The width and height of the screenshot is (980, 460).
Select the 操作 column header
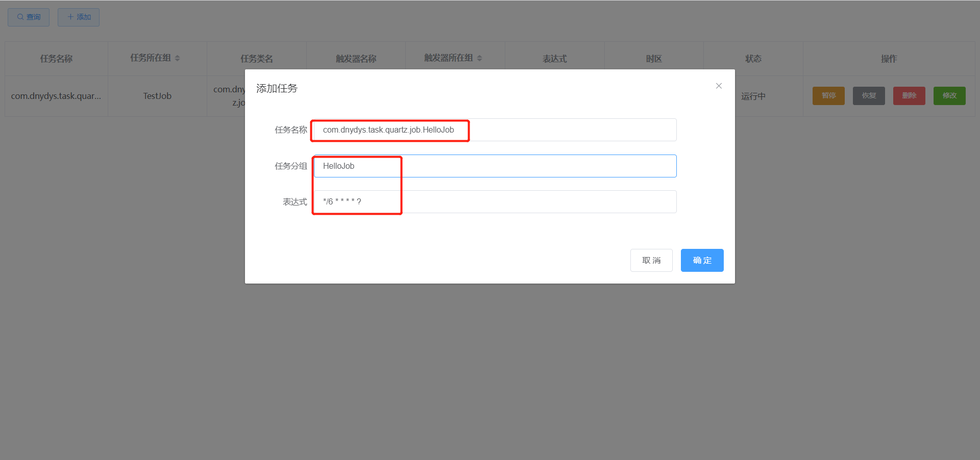889,59
